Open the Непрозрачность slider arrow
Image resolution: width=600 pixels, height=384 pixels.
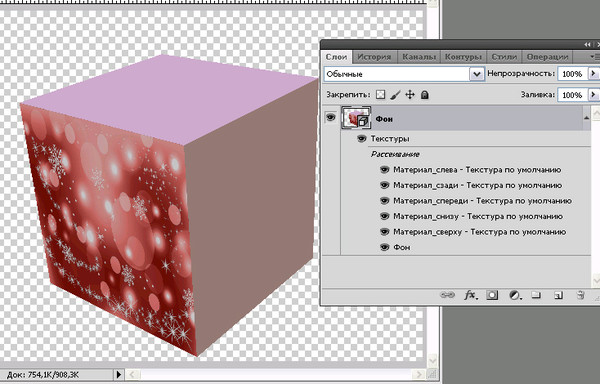(x=593, y=73)
